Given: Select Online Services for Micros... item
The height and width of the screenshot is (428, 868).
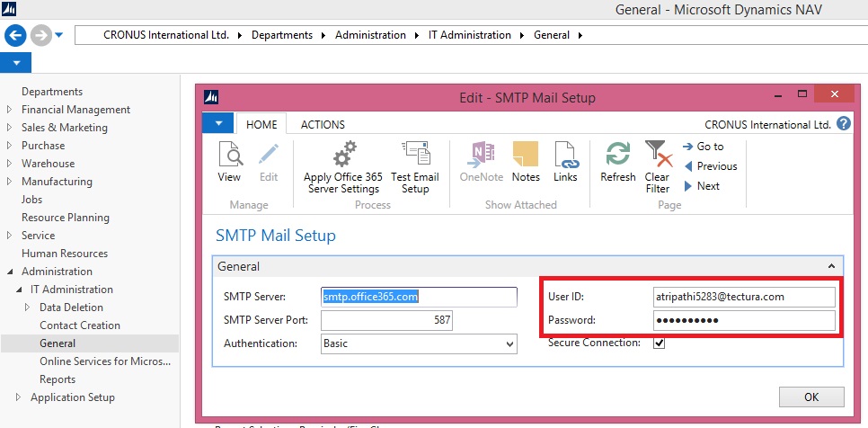Looking at the screenshot, I should 105,361.
